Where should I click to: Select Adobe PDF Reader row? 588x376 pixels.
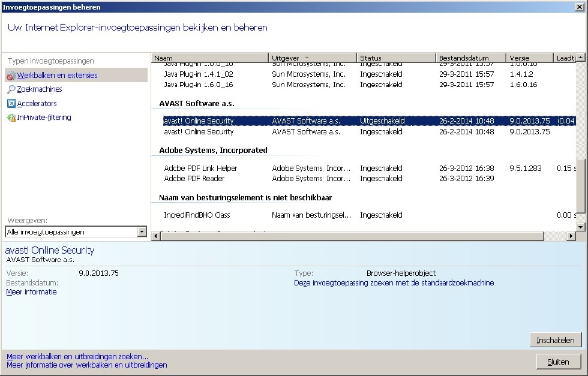pos(370,179)
